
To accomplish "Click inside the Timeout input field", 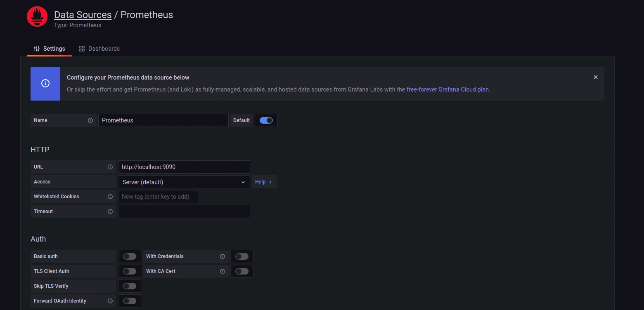I will [x=184, y=211].
